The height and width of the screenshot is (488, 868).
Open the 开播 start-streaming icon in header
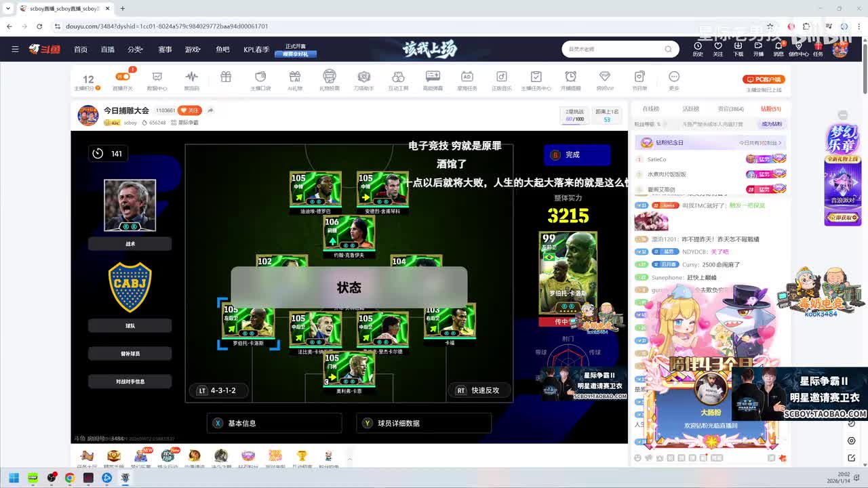coord(758,49)
